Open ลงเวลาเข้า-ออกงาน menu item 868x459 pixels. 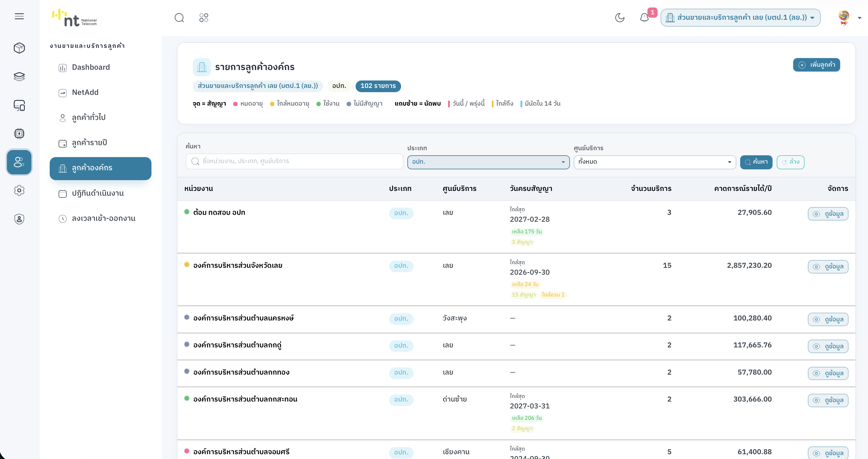point(100,218)
